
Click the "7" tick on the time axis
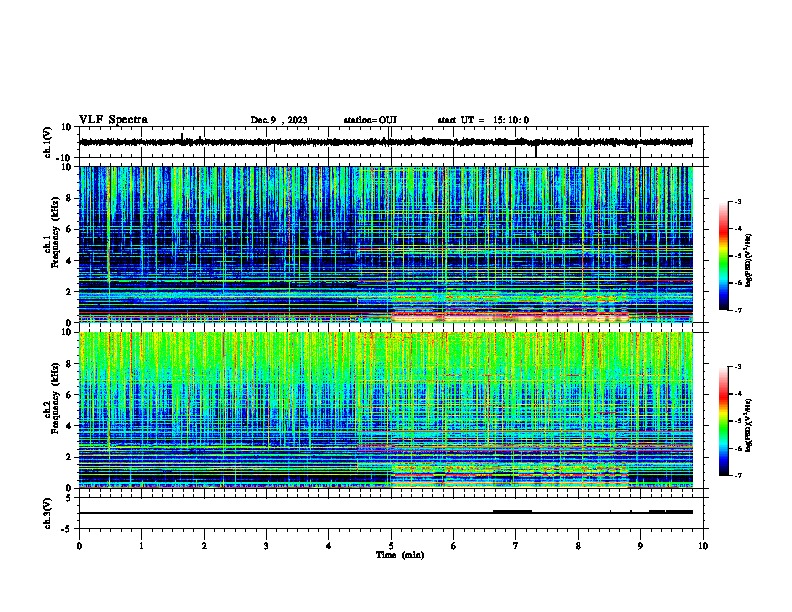pyautogui.click(x=516, y=545)
